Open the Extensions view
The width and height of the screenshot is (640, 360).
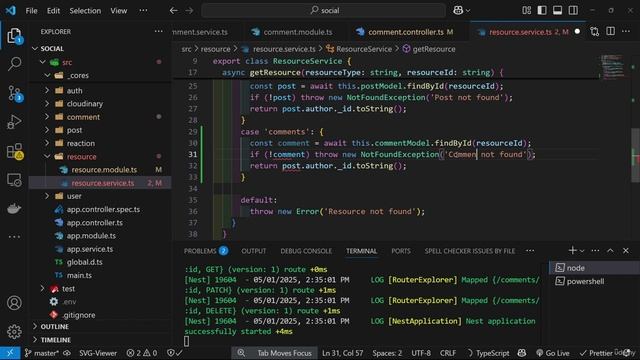tap(15, 151)
